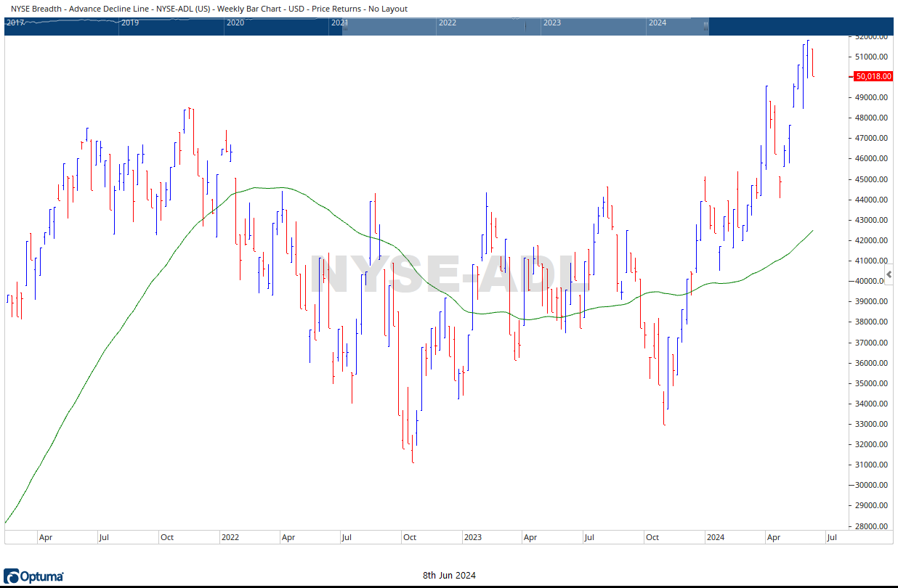Click the red 50,018.00 price label
Screen dimensions: 898x588
[873, 76]
